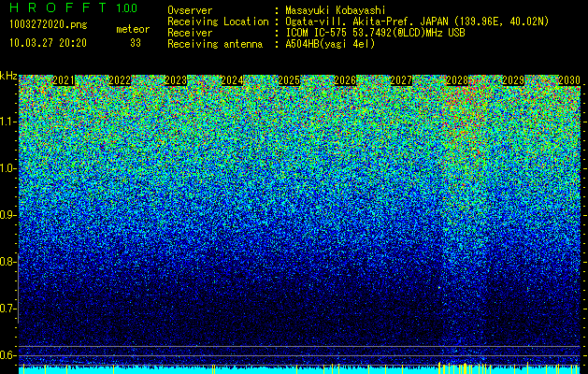Click the meteor label
Screen dimensions: 588x374
point(133,29)
